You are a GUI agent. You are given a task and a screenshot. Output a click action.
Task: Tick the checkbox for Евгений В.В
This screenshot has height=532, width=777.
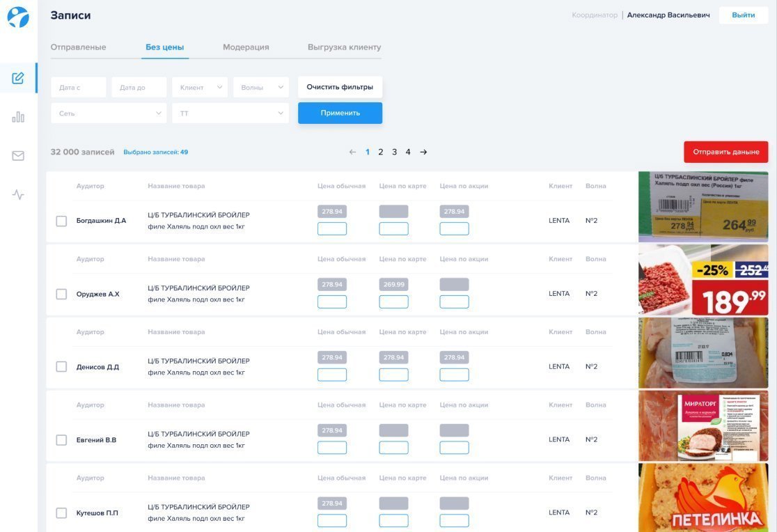coord(61,440)
